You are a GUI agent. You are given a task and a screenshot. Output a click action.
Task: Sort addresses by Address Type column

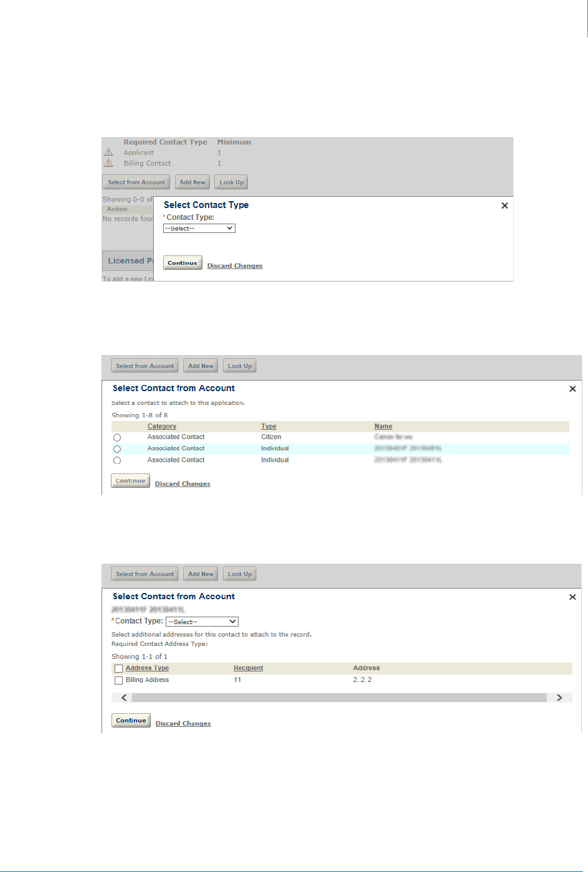point(147,668)
